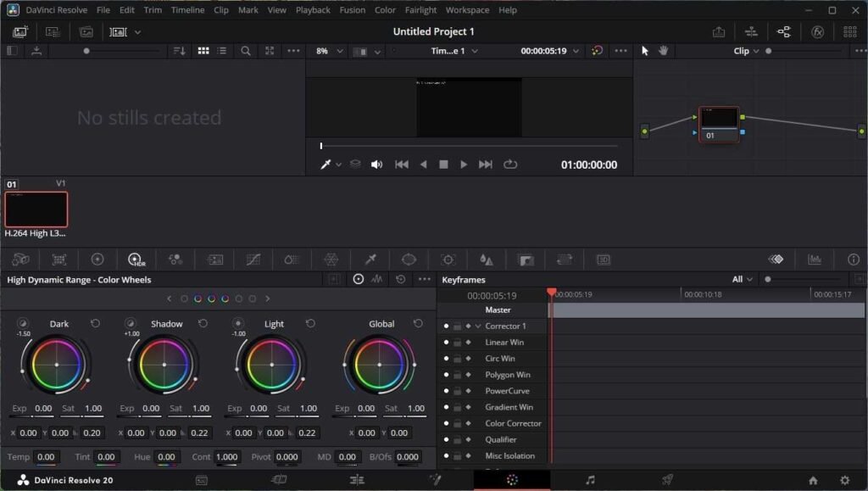Toggle lock on the Qualifier keyframe track
The height and width of the screenshot is (491, 868).
[458, 439]
